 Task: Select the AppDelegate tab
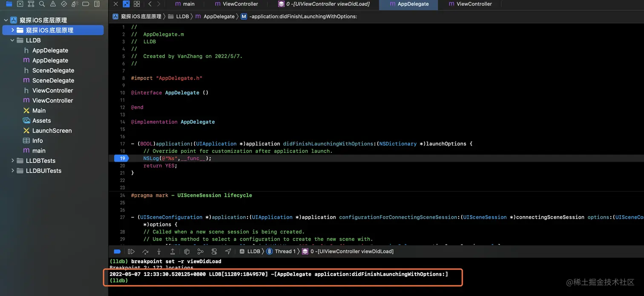tap(408, 4)
